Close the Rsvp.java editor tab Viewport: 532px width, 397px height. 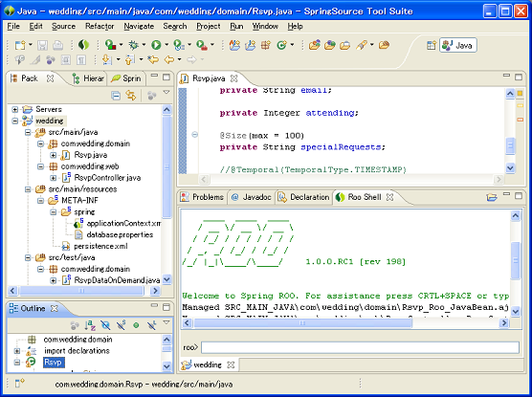tap(233, 78)
